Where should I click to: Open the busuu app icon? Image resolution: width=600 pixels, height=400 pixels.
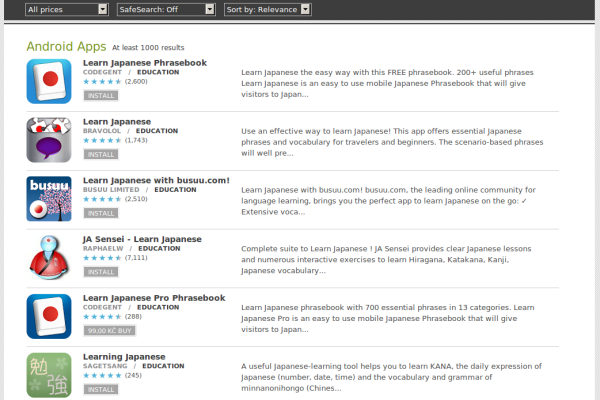pyautogui.click(x=49, y=198)
